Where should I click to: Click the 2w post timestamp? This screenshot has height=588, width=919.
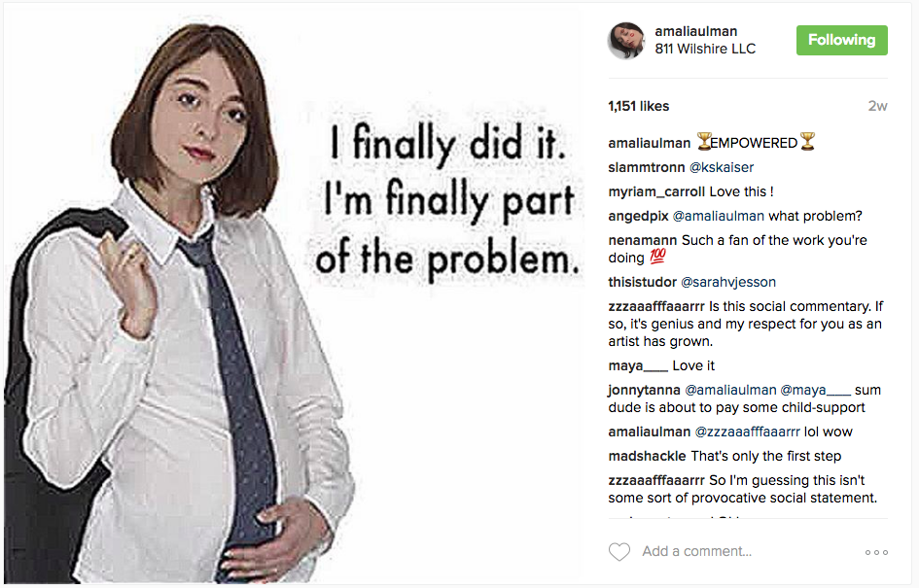tap(877, 106)
